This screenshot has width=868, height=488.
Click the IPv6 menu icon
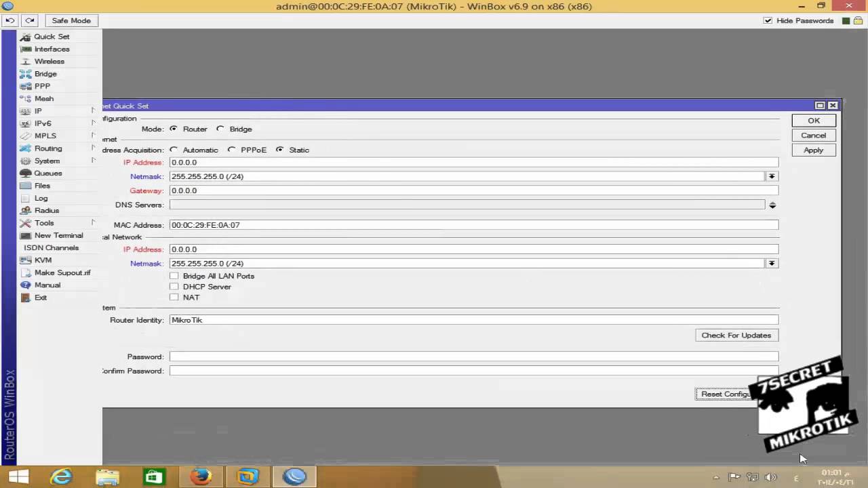(25, 123)
